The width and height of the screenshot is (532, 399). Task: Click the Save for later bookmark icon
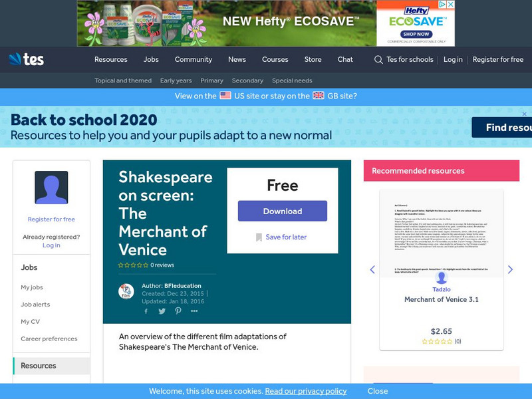click(259, 237)
